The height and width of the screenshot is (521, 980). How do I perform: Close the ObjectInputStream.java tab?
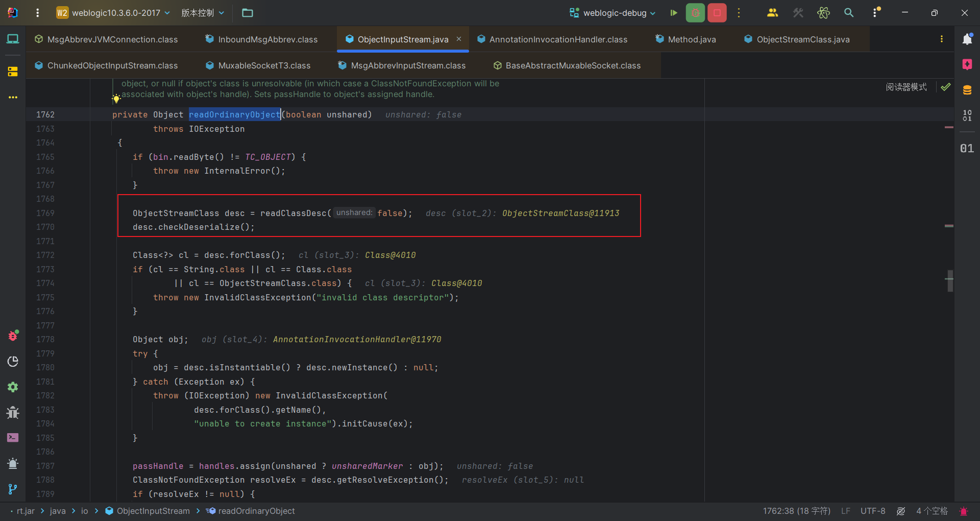459,39
